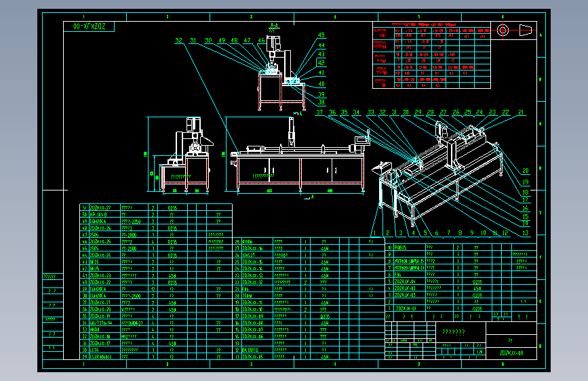Click callout balloon number 15
Image resolution: width=588 pixels, height=381 pixels.
click(526, 217)
